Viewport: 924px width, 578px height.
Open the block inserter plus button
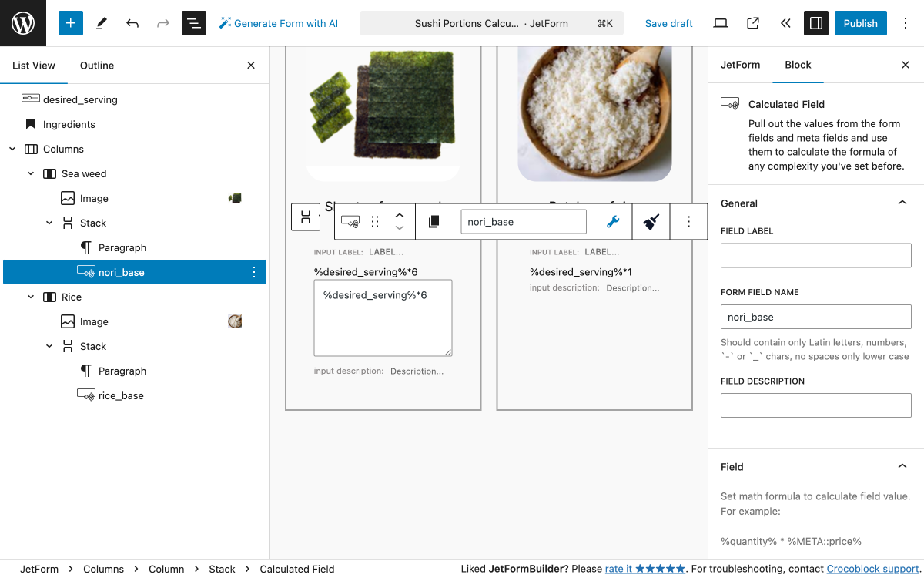point(70,23)
